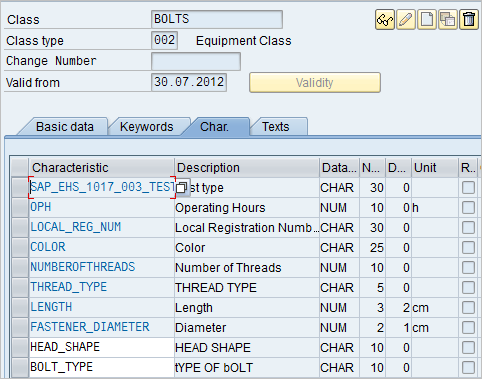
Task: Open the FASTENER_DIAMETER characteristic link
Action: click(x=90, y=327)
